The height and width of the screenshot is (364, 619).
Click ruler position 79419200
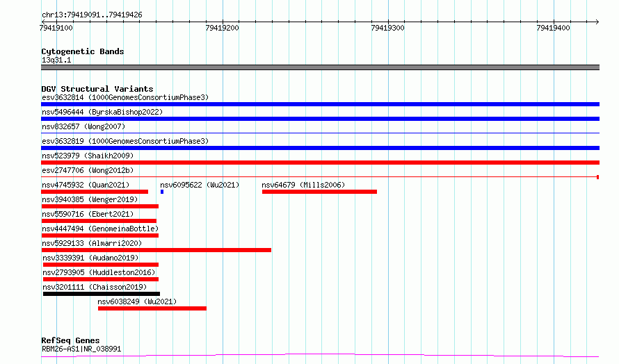pyautogui.click(x=223, y=28)
